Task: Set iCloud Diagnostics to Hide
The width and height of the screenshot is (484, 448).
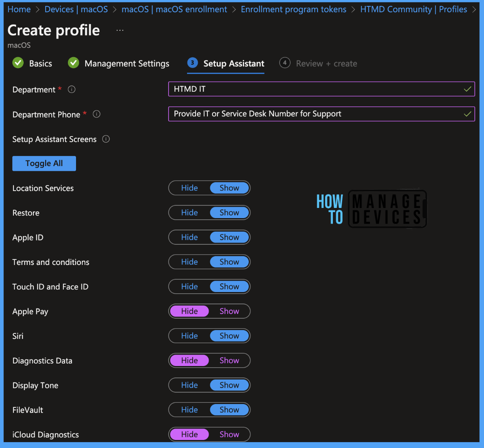Action: point(190,434)
